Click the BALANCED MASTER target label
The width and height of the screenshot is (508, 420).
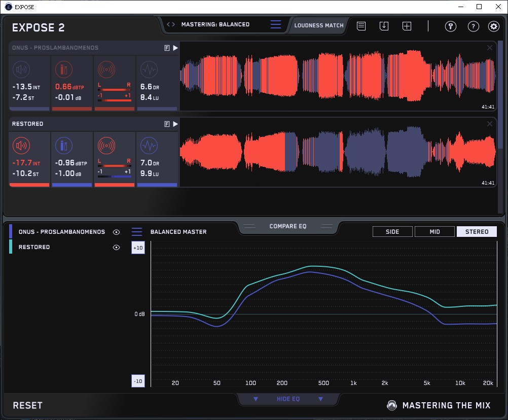coord(178,232)
